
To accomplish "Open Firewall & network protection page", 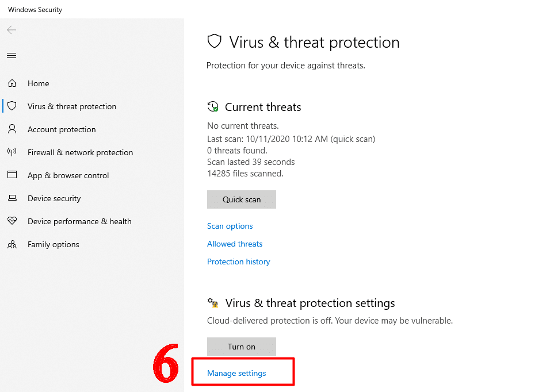I will 80,152.
